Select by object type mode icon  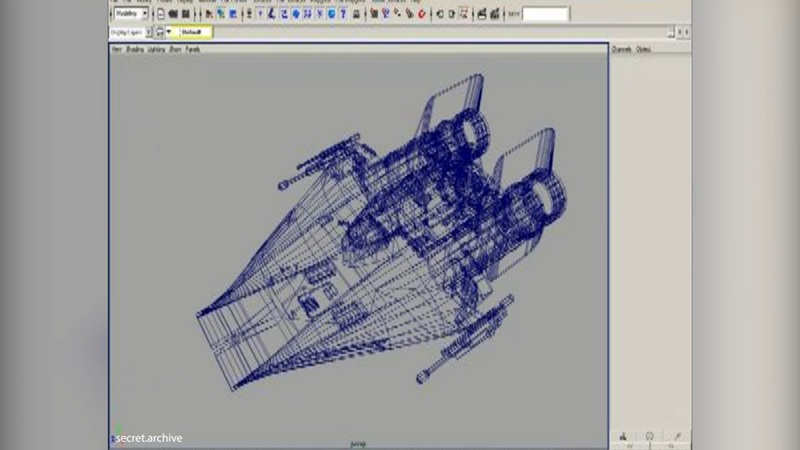pyautogui.click(x=220, y=14)
